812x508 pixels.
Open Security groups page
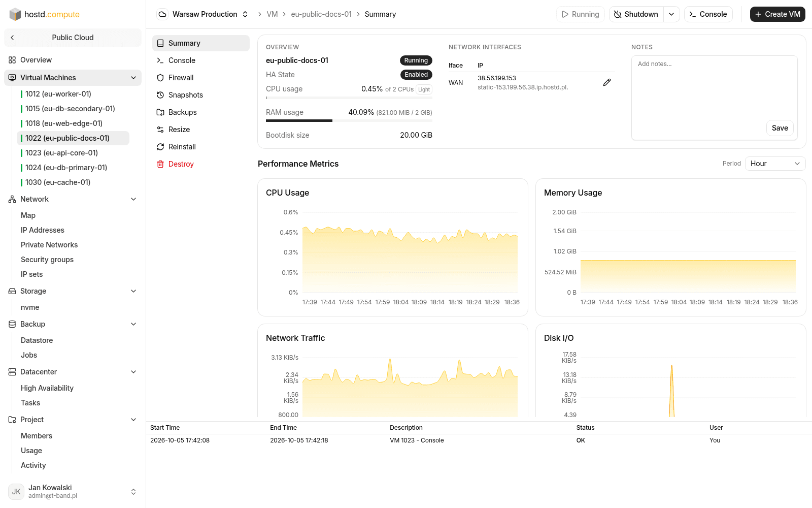[47, 260]
